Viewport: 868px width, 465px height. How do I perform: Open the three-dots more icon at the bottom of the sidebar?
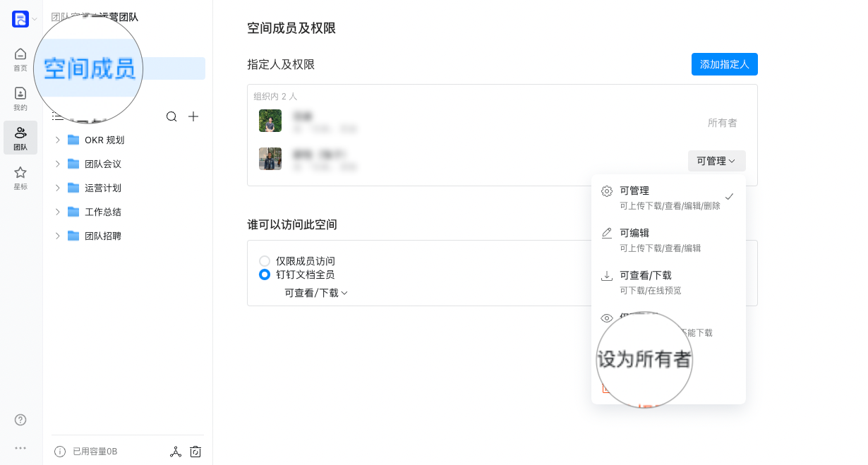[x=20, y=448]
